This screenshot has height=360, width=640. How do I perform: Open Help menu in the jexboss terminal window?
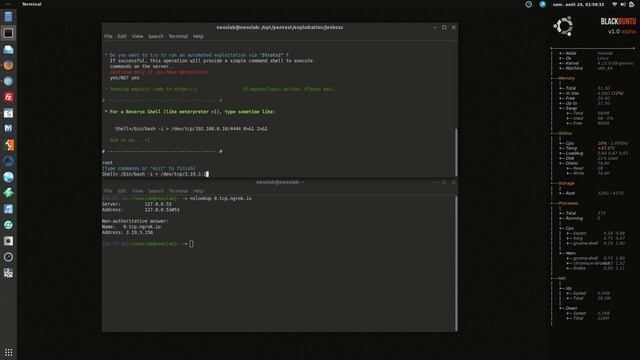coord(198,36)
